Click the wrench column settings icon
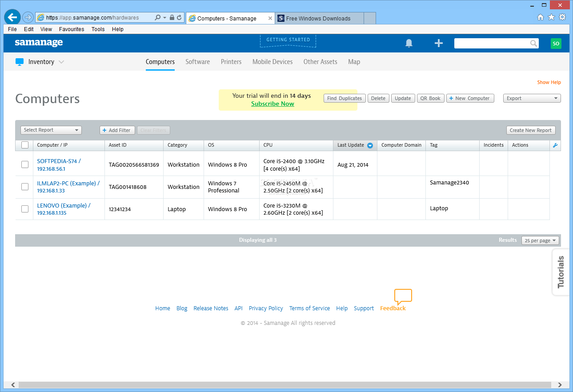The image size is (573, 392). [555, 145]
